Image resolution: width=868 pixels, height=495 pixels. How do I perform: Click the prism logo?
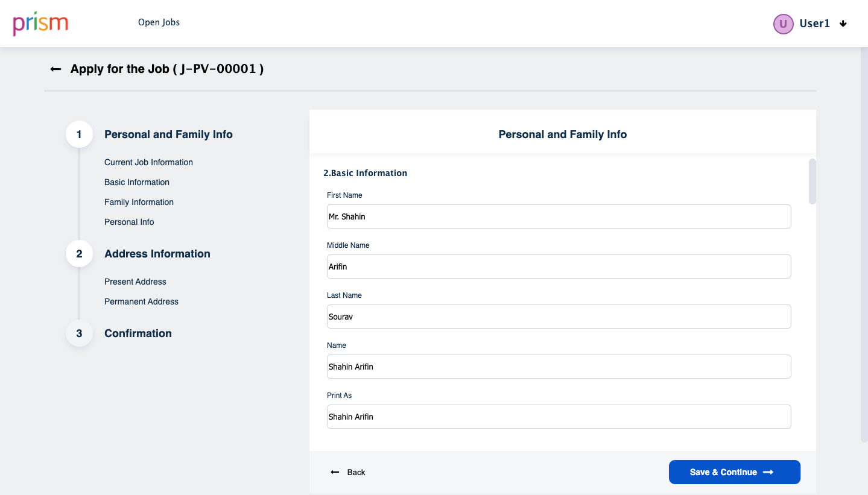(40, 24)
